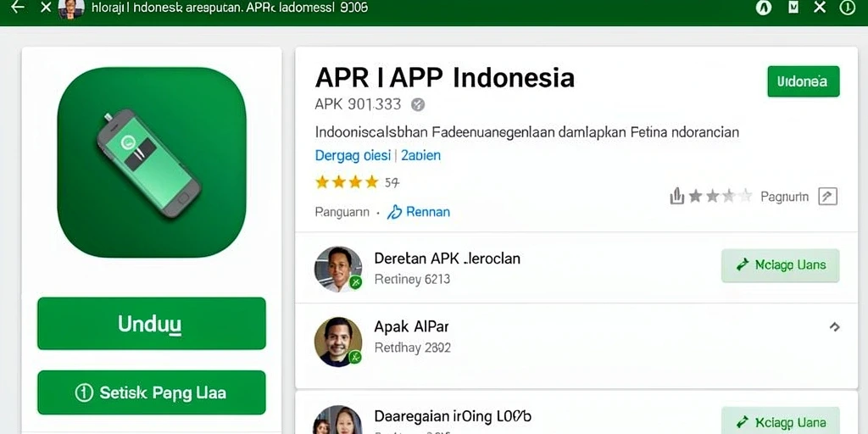
Task: Click the thumbs-up icon before Rennan
Action: pyautogui.click(x=394, y=211)
